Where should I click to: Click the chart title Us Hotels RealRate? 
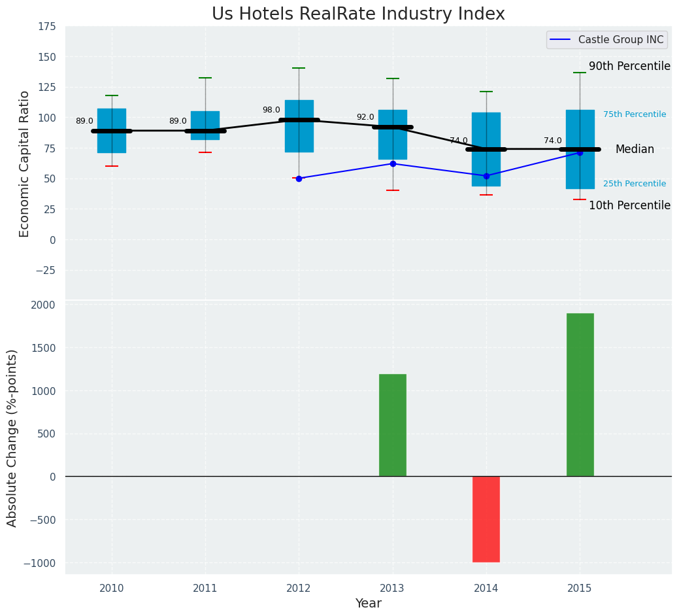358,14
